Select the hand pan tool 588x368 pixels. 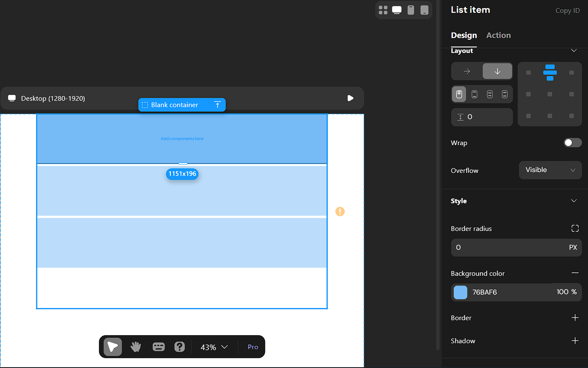pyautogui.click(x=136, y=347)
